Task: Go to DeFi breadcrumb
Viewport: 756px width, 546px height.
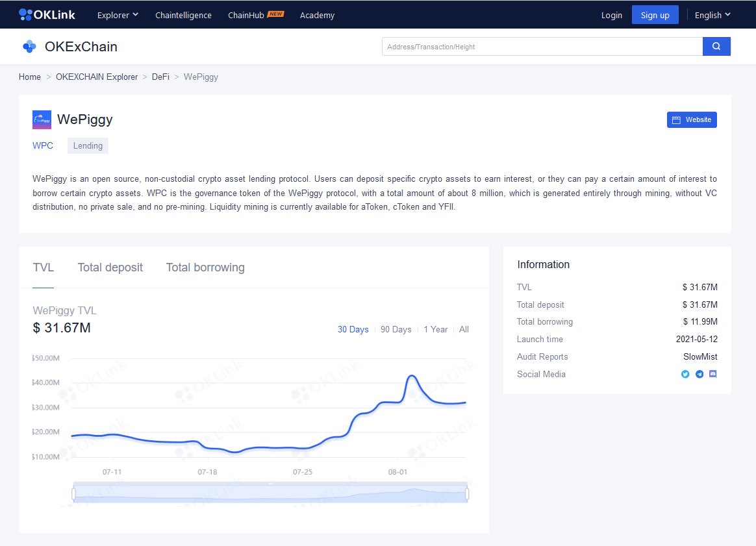Action: click(x=160, y=77)
